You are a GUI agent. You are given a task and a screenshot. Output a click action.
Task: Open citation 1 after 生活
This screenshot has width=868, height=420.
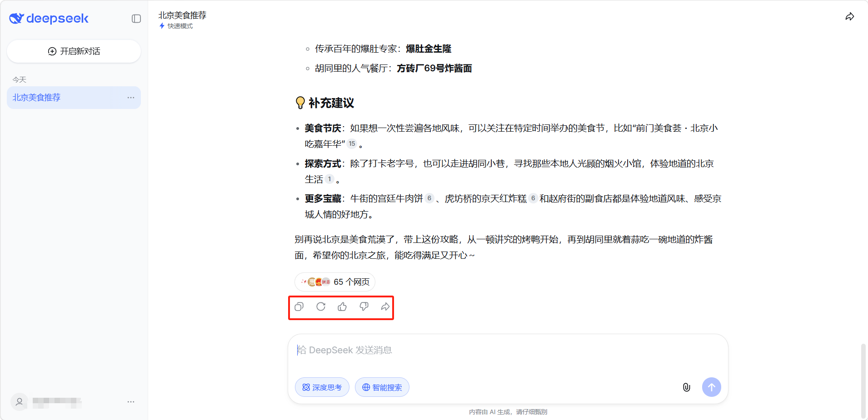329,179
